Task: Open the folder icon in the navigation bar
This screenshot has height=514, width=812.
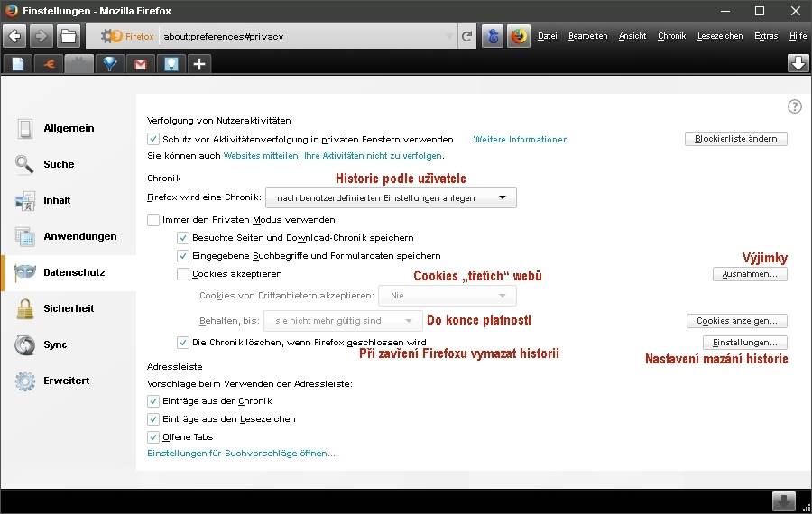Action: [x=69, y=36]
